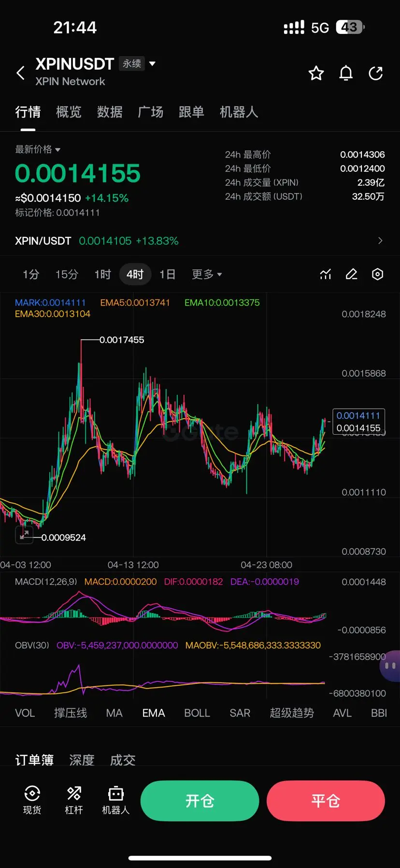Add XPINUSDT to favorites star
Viewport: 400px width, 868px height.
[316, 73]
